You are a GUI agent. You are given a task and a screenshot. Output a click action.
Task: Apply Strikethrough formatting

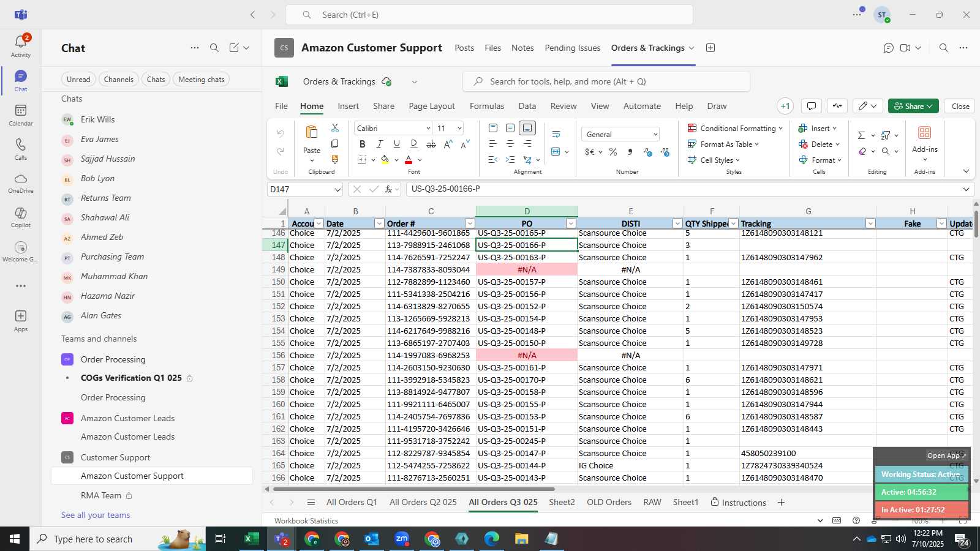point(431,144)
